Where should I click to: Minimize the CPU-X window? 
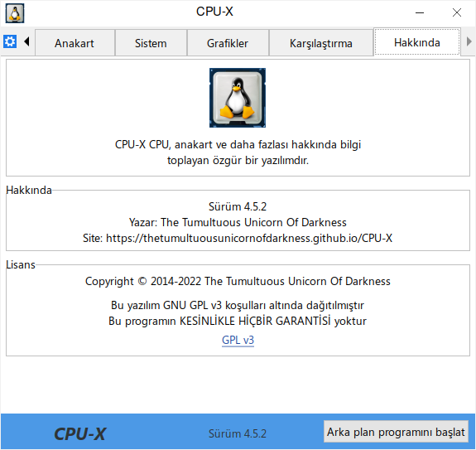(x=420, y=12)
